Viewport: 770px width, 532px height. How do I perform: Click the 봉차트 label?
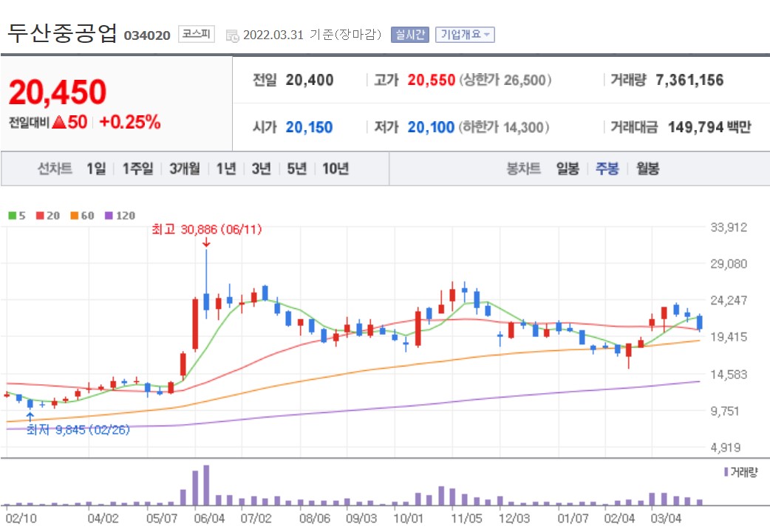(523, 168)
